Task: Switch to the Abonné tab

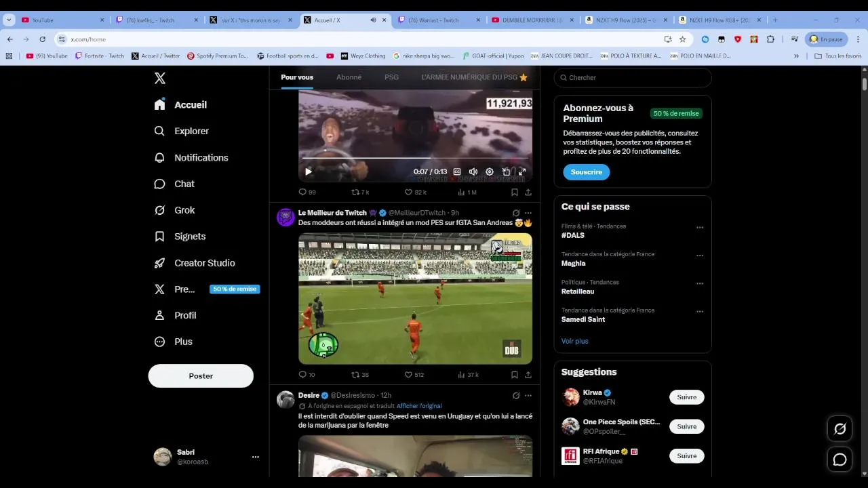Action: pyautogui.click(x=349, y=77)
